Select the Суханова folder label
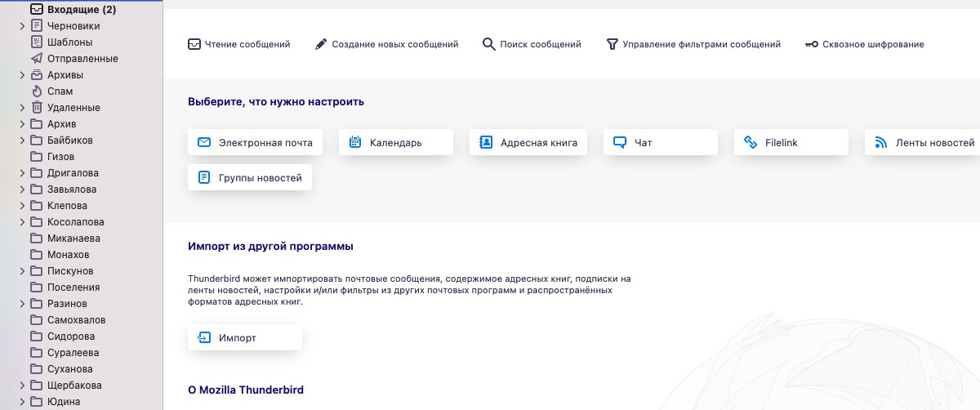The height and width of the screenshot is (410, 980). point(69,369)
